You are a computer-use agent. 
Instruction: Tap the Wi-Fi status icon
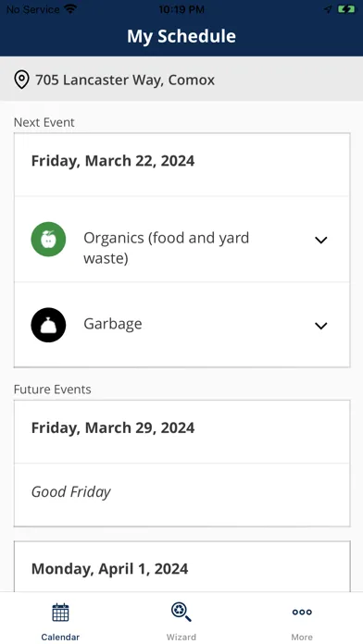point(70,9)
